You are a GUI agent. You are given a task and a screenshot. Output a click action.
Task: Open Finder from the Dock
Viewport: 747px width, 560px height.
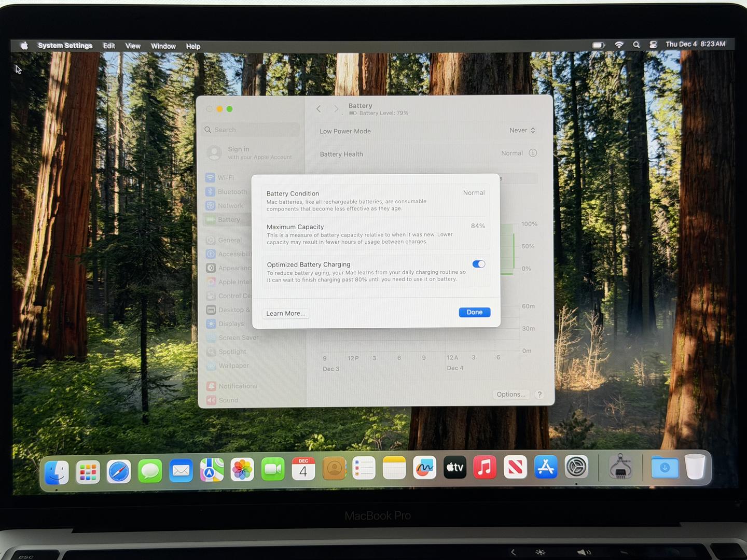(x=57, y=471)
